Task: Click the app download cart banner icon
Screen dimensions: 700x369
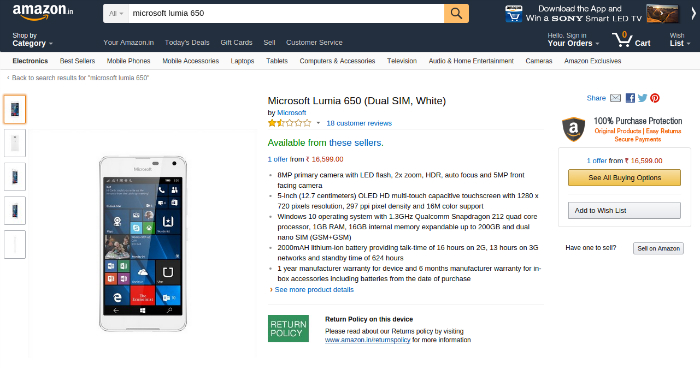Action: click(513, 14)
